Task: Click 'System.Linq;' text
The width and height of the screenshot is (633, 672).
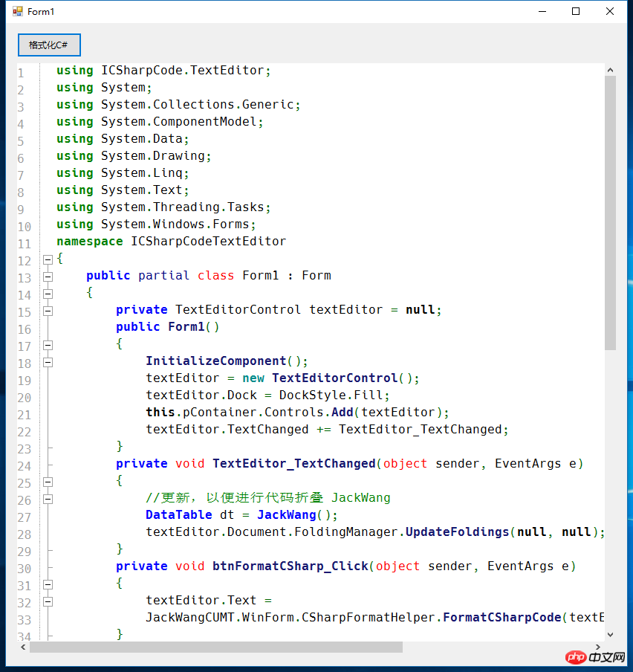Action: pyautogui.click(x=145, y=173)
